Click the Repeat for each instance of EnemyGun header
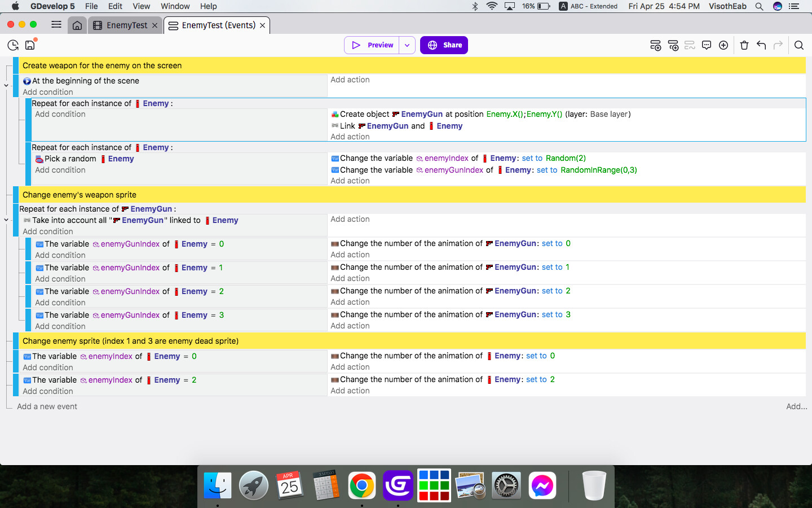The width and height of the screenshot is (812, 508). 98,209
